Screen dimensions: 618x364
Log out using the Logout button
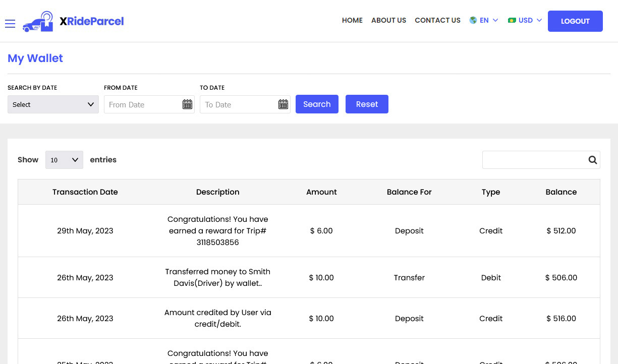pos(575,21)
